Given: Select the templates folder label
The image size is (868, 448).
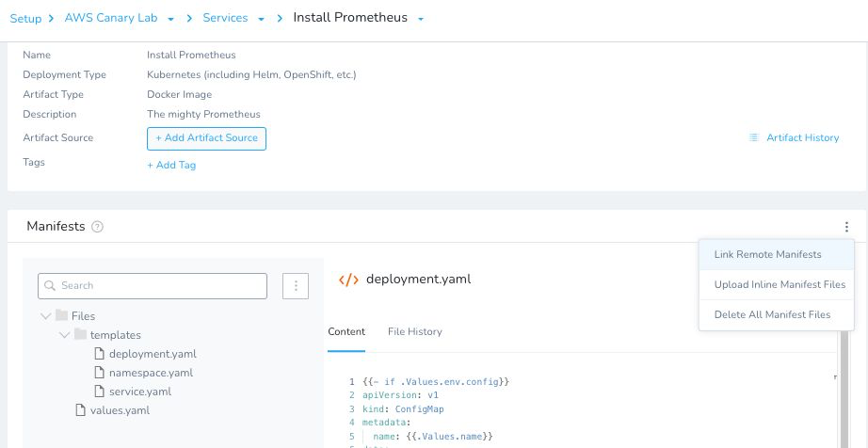Looking at the screenshot, I should [115, 335].
